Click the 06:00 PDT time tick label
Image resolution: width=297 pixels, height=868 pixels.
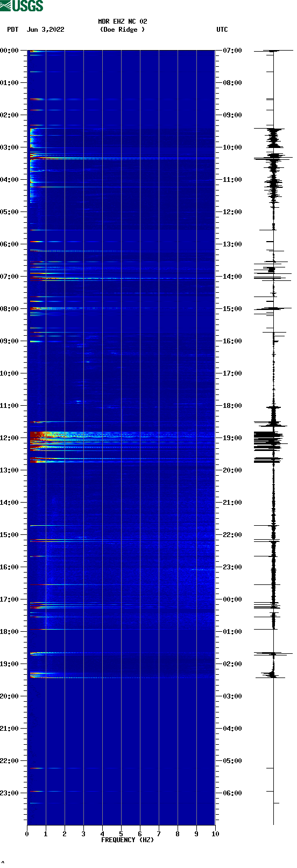point(10,244)
